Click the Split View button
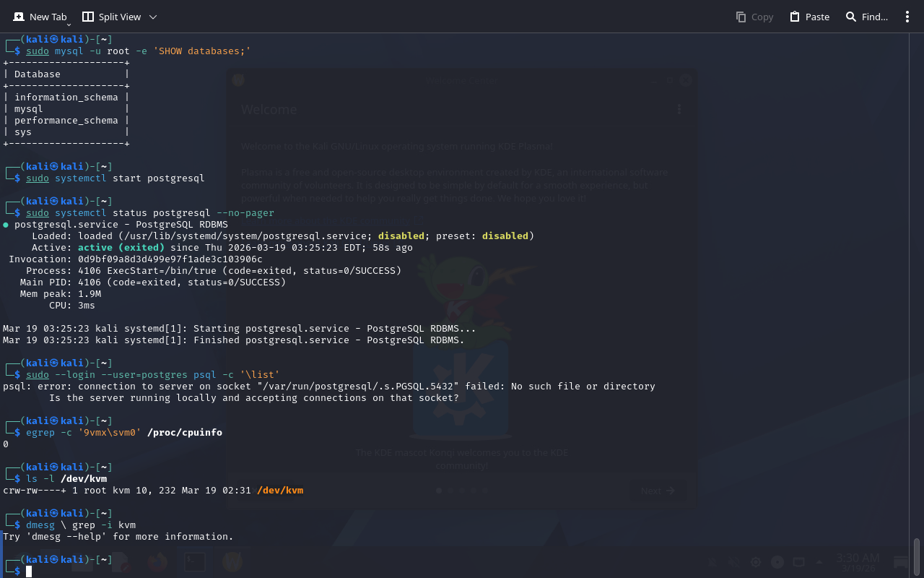Screen dimensions: 924x578 click(x=111, y=17)
